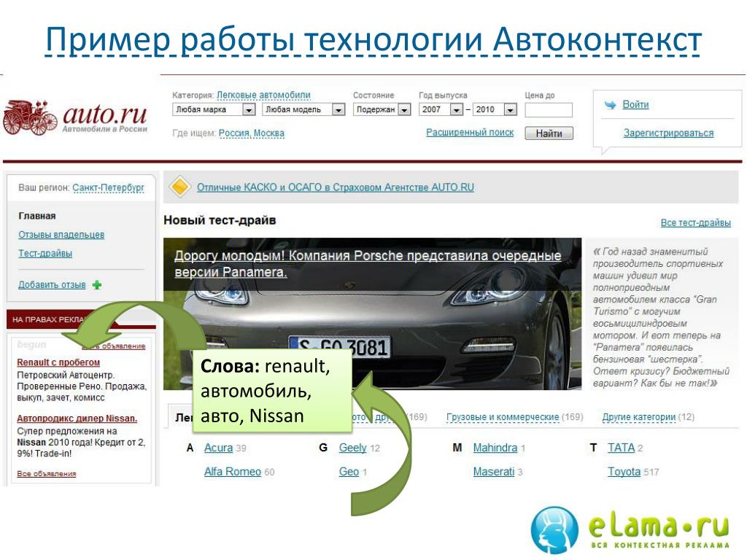The image size is (747, 560).
Task: Click Все объявления link in ad block
Action: [47, 474]
